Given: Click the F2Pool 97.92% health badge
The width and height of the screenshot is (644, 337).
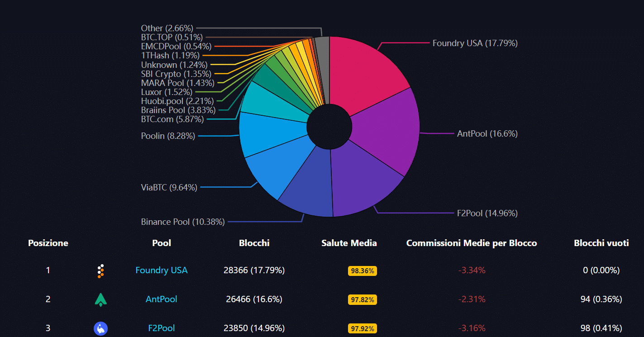Looking at the screenshot, I should 363,329.
